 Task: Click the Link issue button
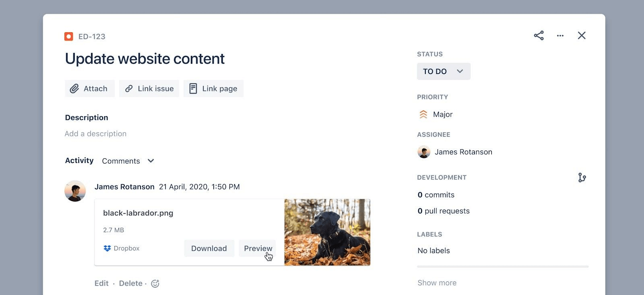tap(149, 89)
